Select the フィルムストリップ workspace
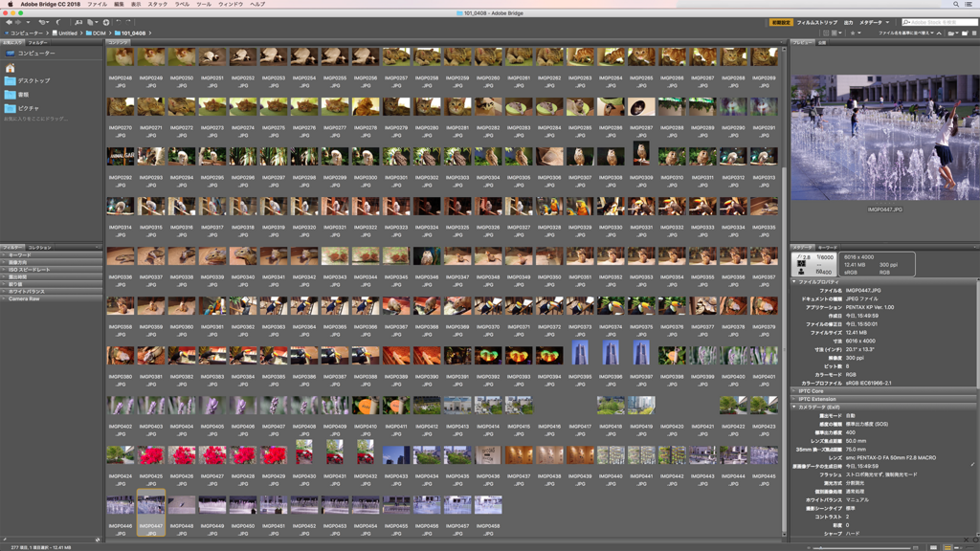980x551 pixels. point(817,23)
